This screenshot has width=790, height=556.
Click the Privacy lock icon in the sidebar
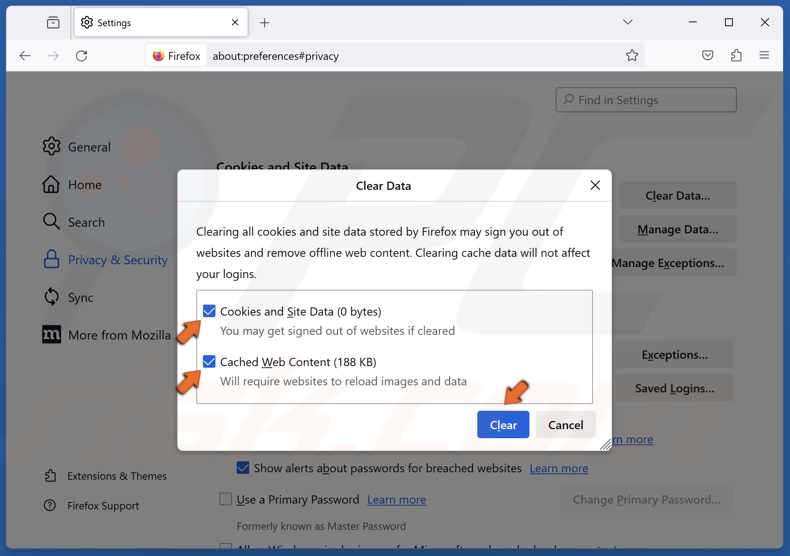51,259
